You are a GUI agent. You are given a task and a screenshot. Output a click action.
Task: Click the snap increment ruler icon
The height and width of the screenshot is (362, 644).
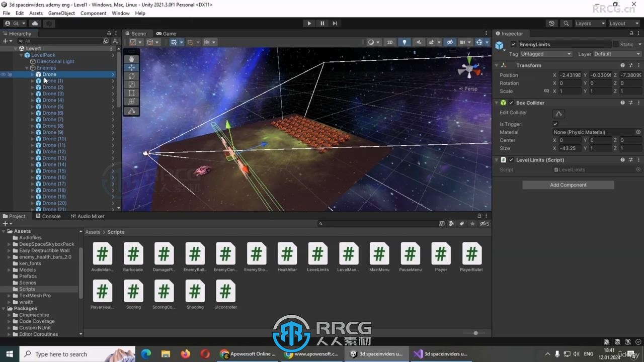(x=206, y=42)
